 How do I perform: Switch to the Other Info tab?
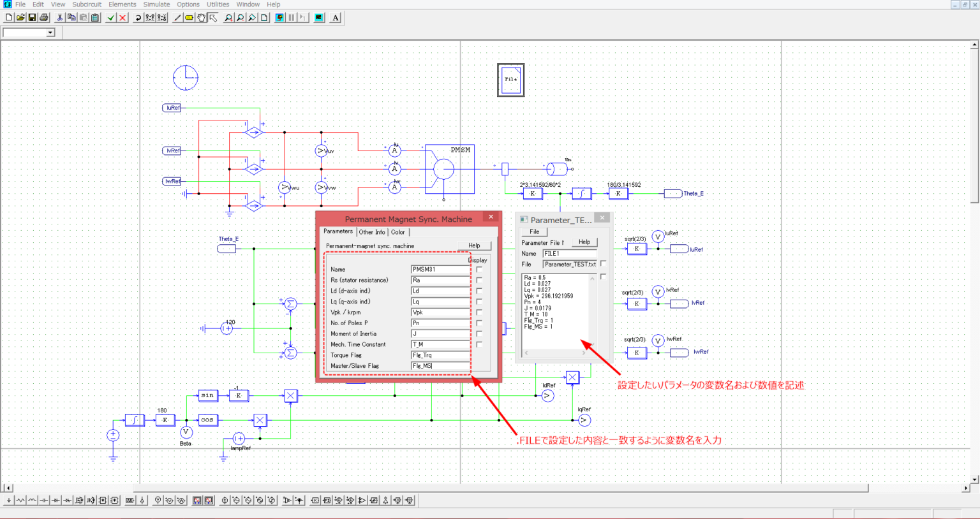(x=371, y=232)
